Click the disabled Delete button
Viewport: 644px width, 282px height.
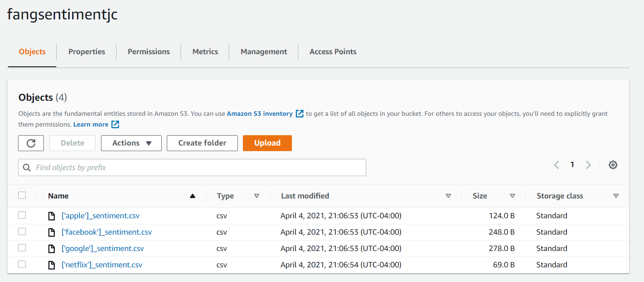[x=72, y=143]
